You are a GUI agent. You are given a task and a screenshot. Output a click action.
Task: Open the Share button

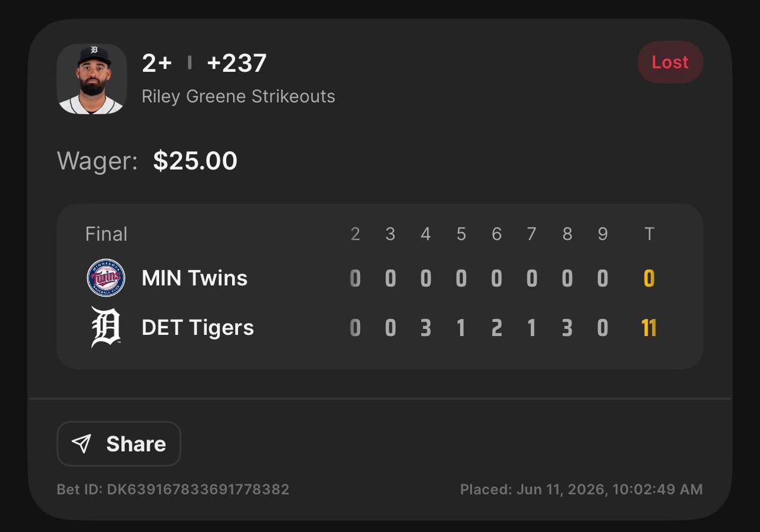(119, 444)
